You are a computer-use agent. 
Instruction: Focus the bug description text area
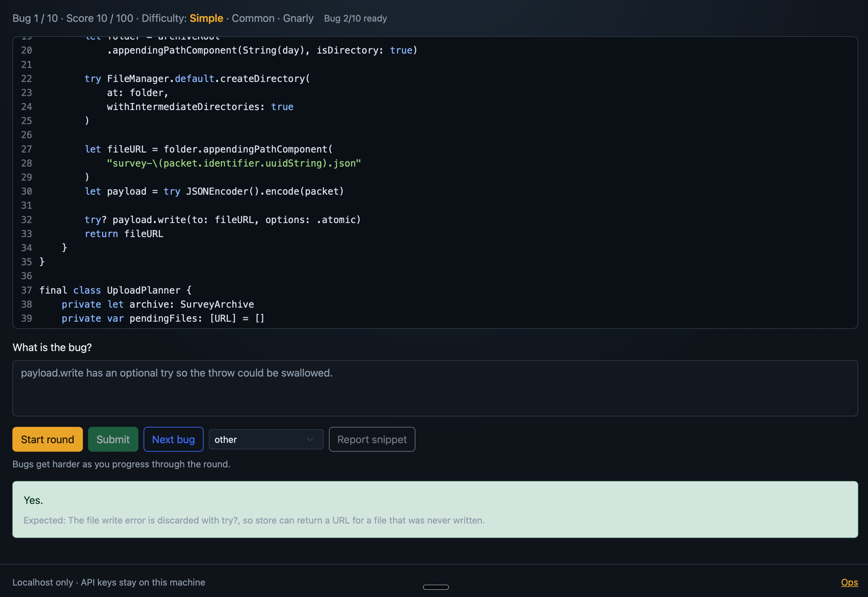pyautogui.click(x=435, y=388)
